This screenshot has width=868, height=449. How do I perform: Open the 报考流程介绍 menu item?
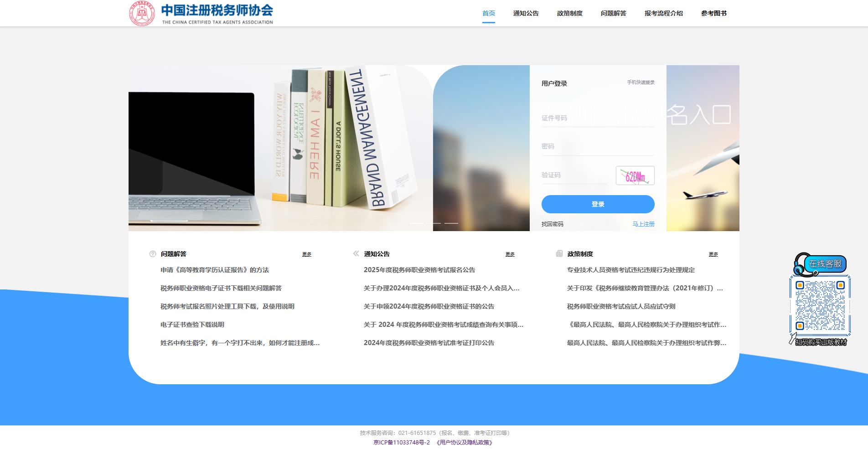[x=663, y=13]
